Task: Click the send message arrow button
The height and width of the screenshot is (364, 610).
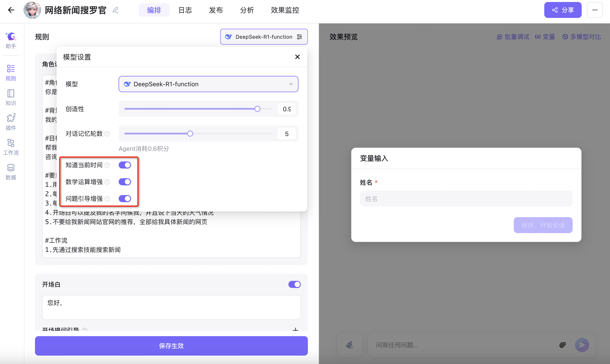Action: (582, 345)
